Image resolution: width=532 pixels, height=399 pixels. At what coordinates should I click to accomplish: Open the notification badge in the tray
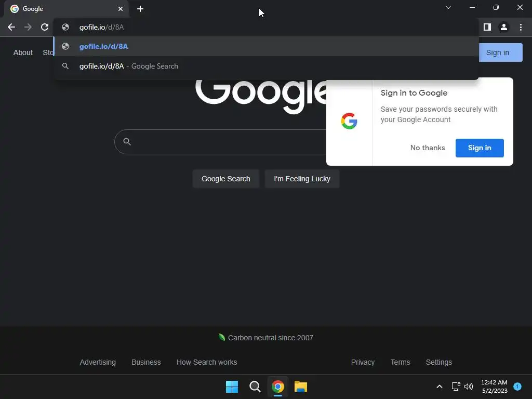point(517,387)
